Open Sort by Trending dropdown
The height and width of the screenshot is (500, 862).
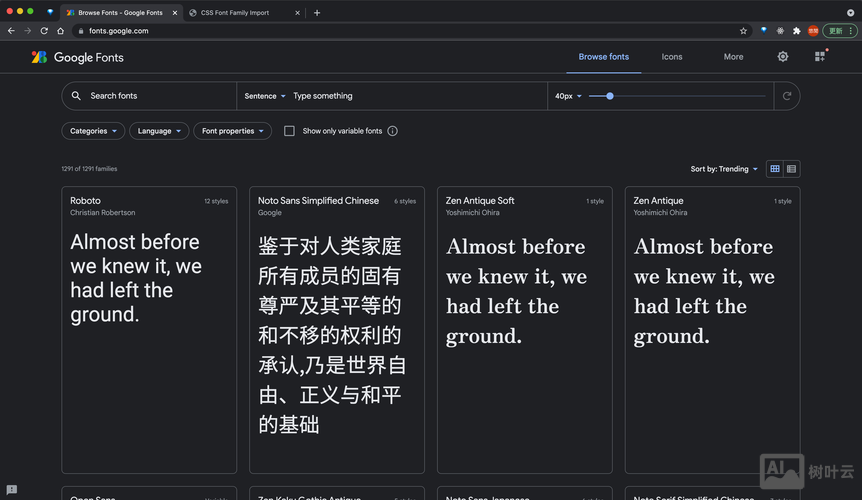724,169
